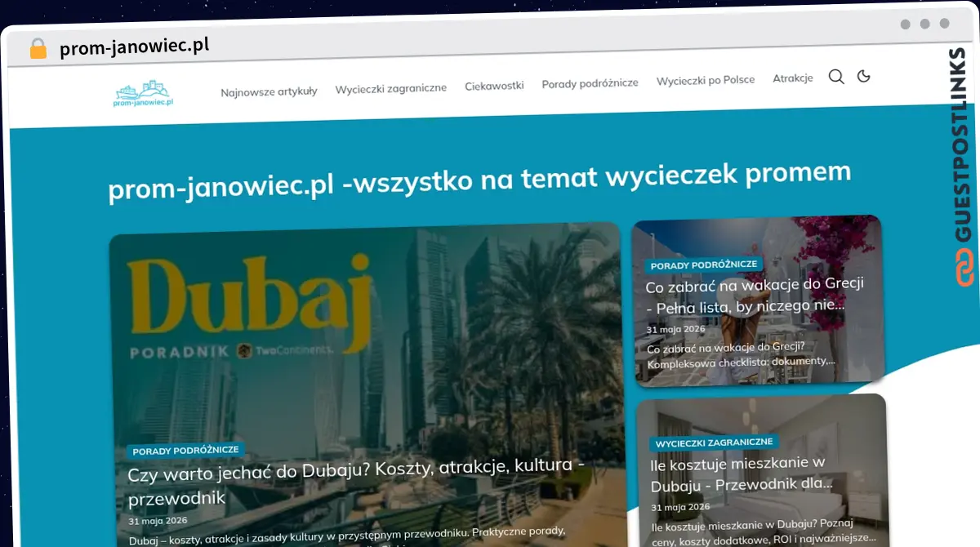980x547 pixels.
Task: Click the prom-janowiec.pl ship logo
Action: click(144, 94)
